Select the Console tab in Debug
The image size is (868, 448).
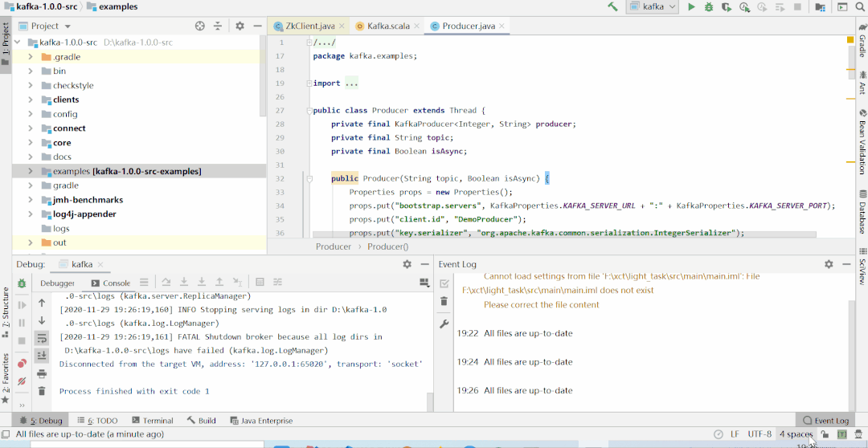(x=111, y=283)
